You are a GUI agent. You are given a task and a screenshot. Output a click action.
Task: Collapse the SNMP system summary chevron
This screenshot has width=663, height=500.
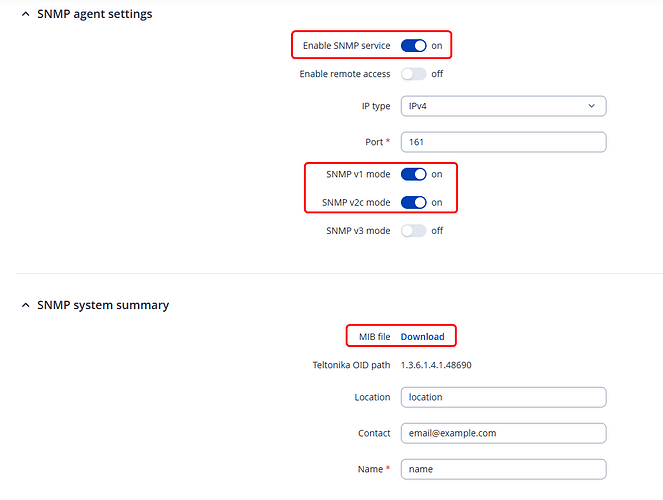[25, 305]
